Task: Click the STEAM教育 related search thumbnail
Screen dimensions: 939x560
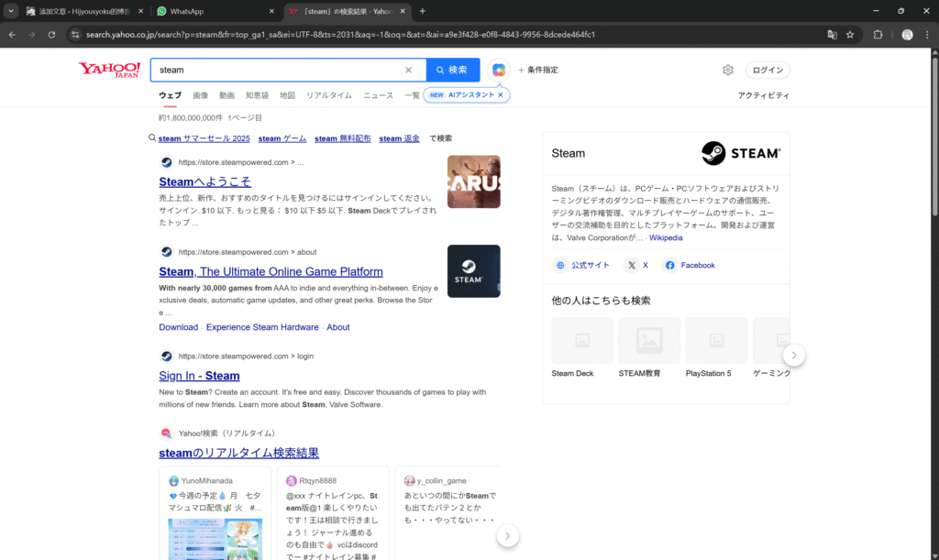Action: [x=649, y=340]
